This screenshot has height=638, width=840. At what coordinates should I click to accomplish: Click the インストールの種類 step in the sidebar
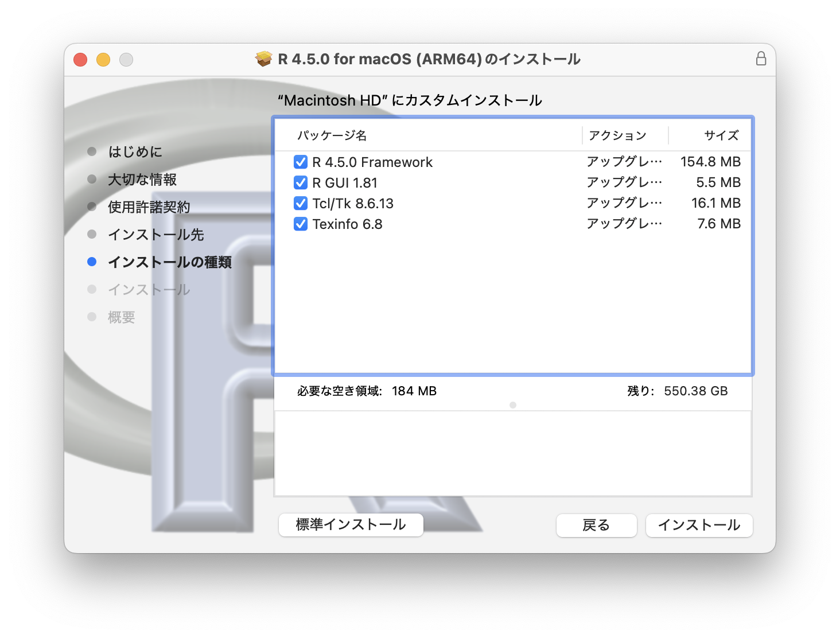170,262
